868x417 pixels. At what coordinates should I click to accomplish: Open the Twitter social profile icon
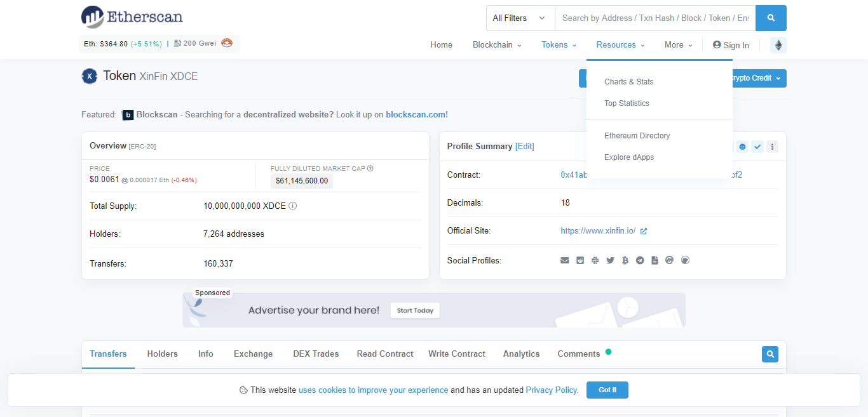click(x=610, y=260)
